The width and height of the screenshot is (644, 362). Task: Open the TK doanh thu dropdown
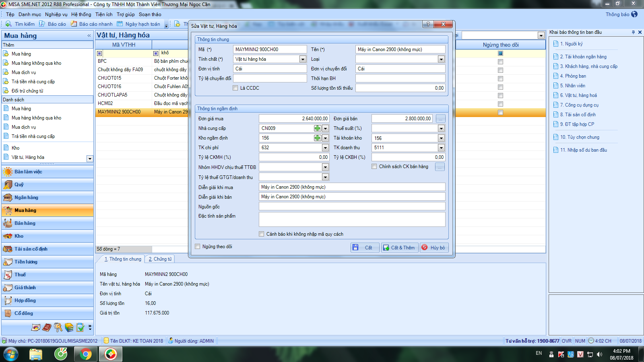pyautogui.click(x=441, y=148)
